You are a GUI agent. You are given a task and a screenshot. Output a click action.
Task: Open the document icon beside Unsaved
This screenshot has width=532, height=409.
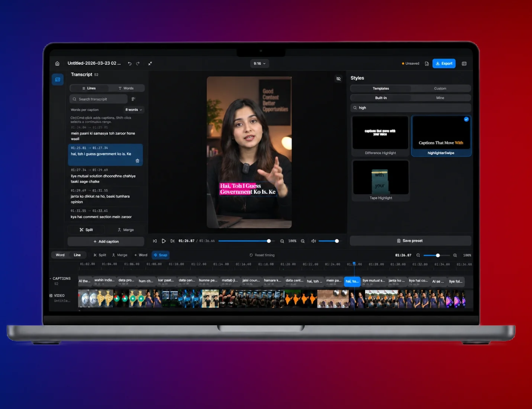(427, 64)
